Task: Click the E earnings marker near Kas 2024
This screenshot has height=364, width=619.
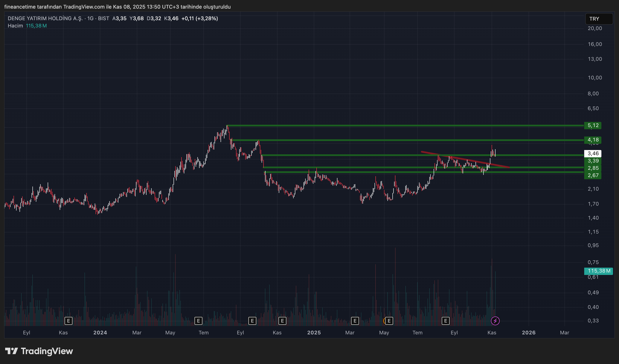Action: click(282, 321)
